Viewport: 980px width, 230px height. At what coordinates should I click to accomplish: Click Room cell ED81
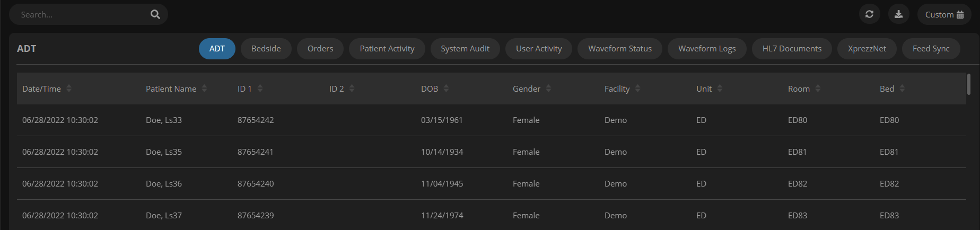pos(797,152)
